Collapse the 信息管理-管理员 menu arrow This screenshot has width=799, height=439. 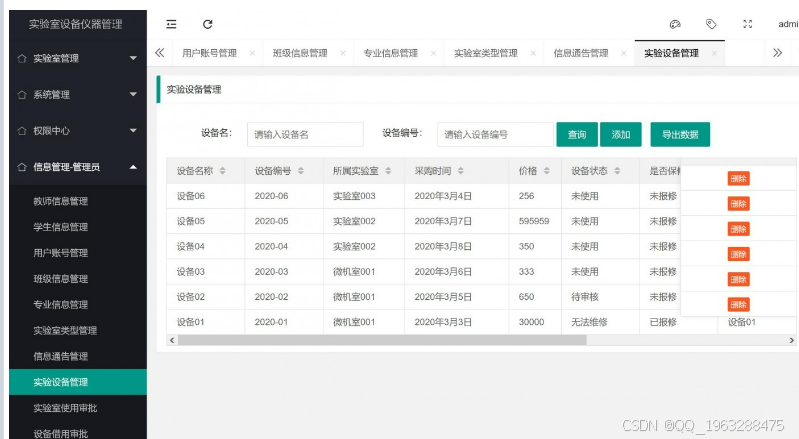pyautogui.click(x=133, y=167)
